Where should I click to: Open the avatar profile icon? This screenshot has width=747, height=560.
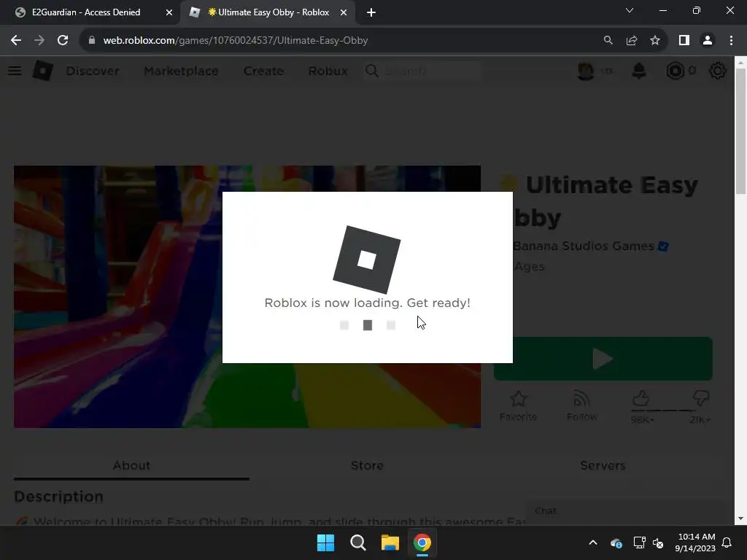pos(586,71)
